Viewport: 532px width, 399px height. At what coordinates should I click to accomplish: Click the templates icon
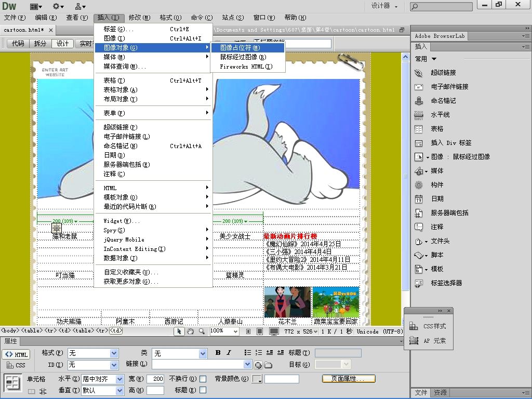pyautogui.click(x=419, y=269)
